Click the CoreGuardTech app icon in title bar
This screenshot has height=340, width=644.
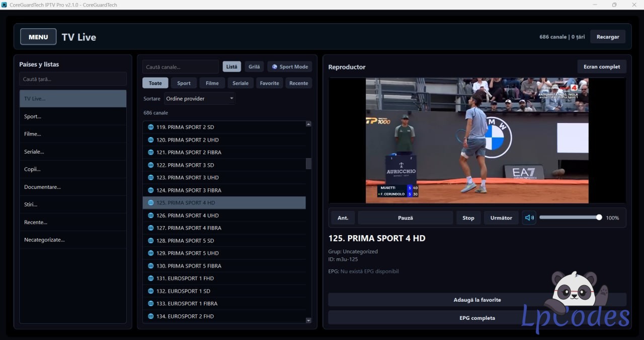[x=5, y=5]
